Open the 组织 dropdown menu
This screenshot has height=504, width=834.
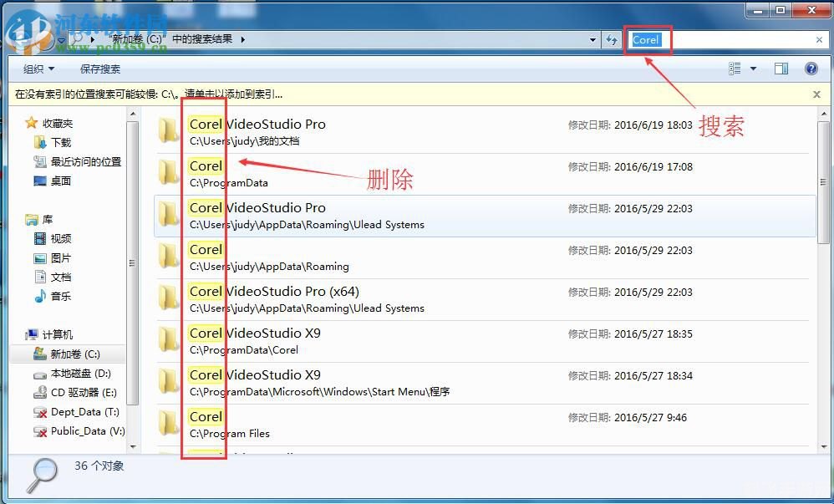[x=38, y=69]
